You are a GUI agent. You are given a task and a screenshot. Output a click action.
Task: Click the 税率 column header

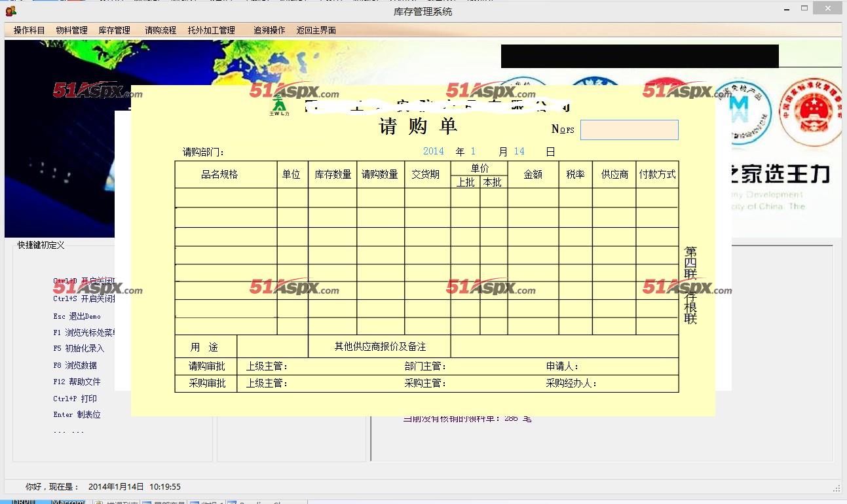point(575,175)
